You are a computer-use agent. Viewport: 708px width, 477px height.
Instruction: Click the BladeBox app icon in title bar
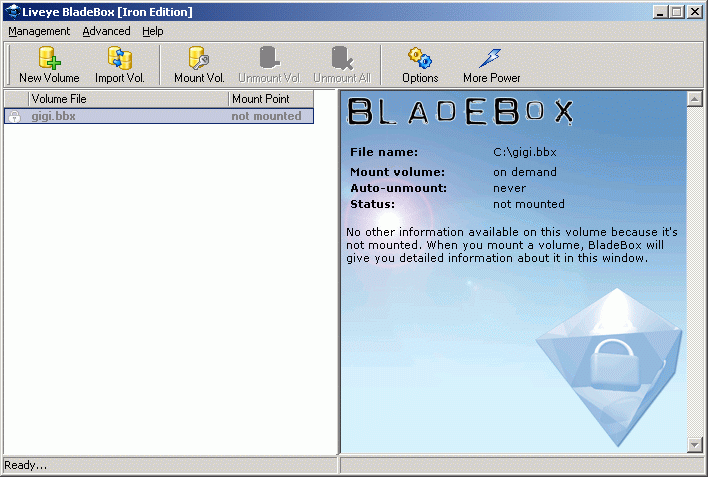10,12
